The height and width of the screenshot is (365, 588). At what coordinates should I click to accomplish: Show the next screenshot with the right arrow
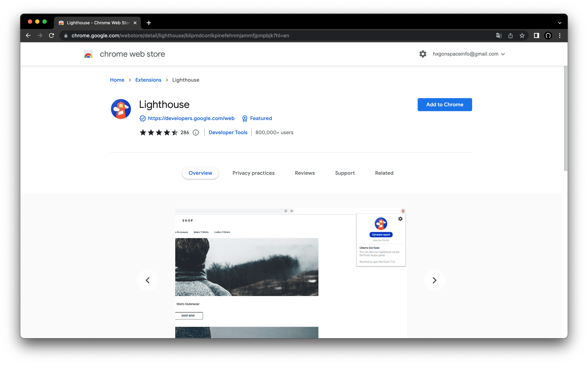click(x=434, y=280)
